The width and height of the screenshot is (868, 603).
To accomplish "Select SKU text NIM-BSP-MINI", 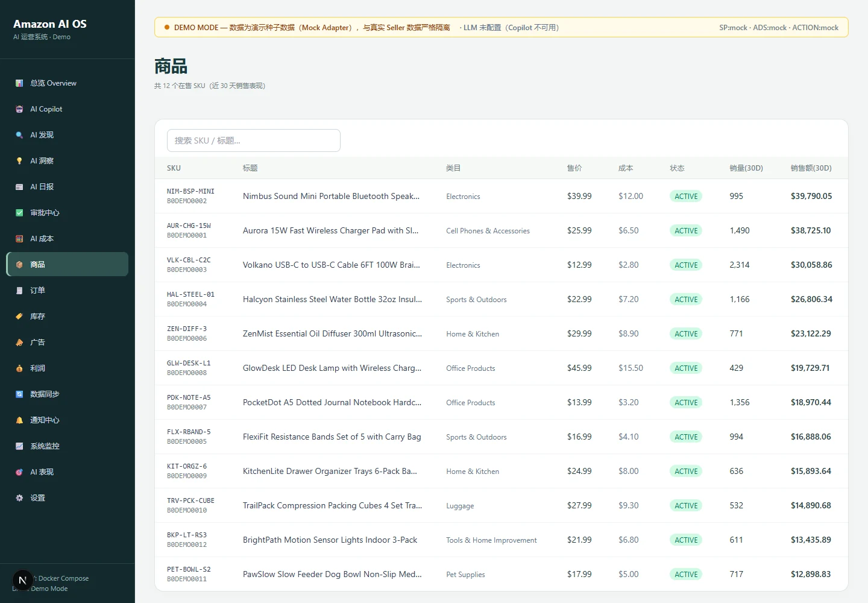I will (190, 191).
